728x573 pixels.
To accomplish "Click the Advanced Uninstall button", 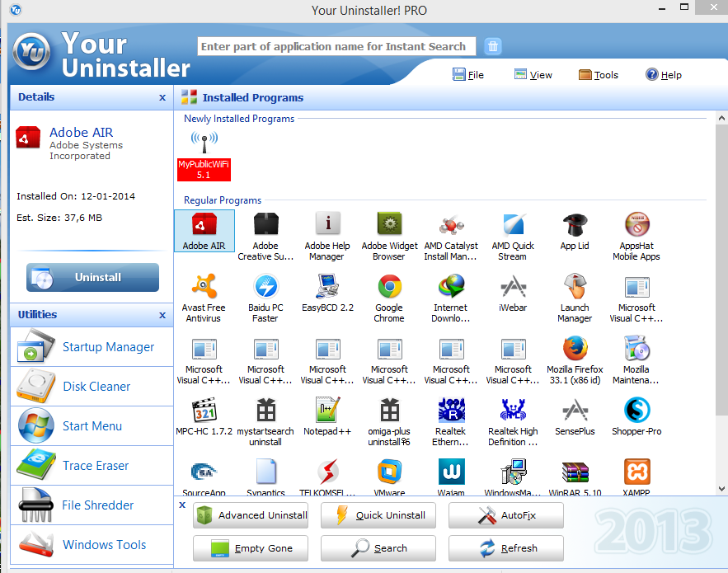I will pos(251,515).
